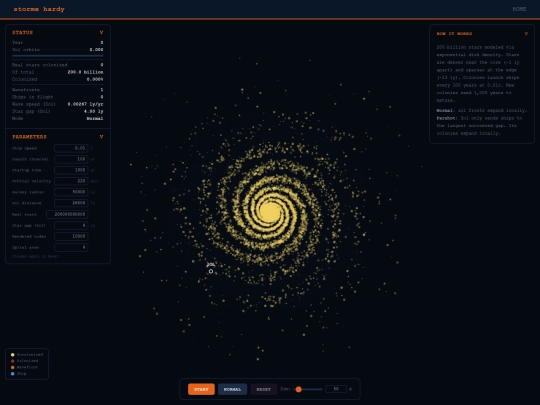The width and height of the screenshot is (540, 405).
Task: Collapse the PARAMETERS panel chevron
Action: 101,137
